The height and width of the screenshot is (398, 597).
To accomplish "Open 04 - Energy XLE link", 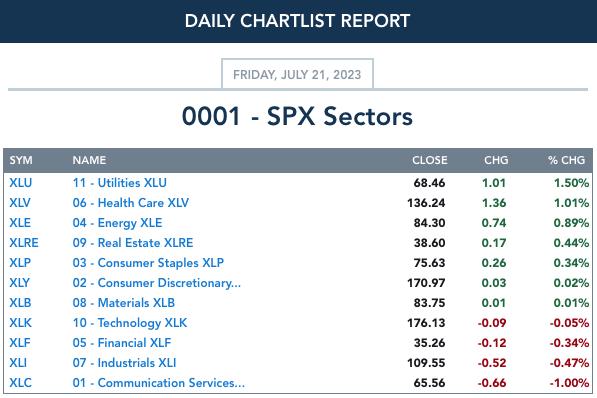I will [x=117, y=223].
